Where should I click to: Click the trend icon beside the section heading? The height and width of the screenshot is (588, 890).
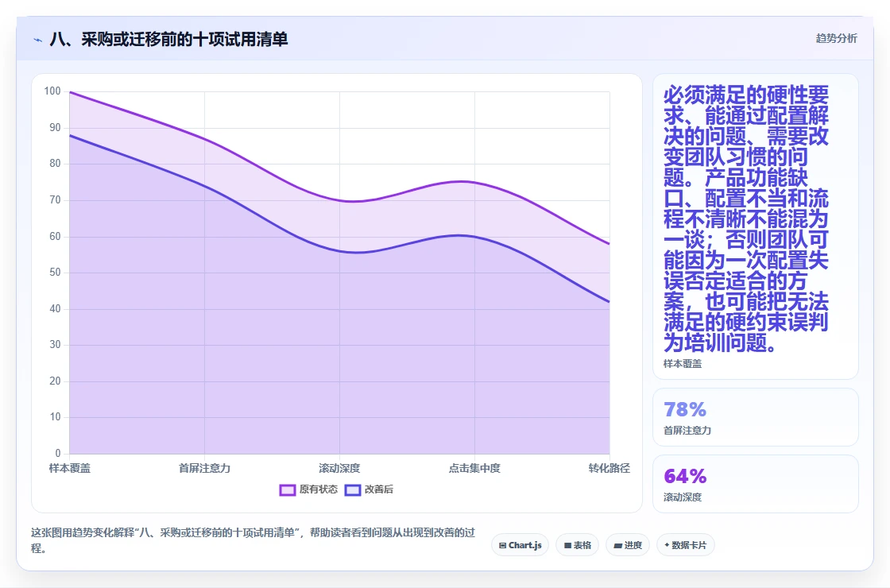38,40
